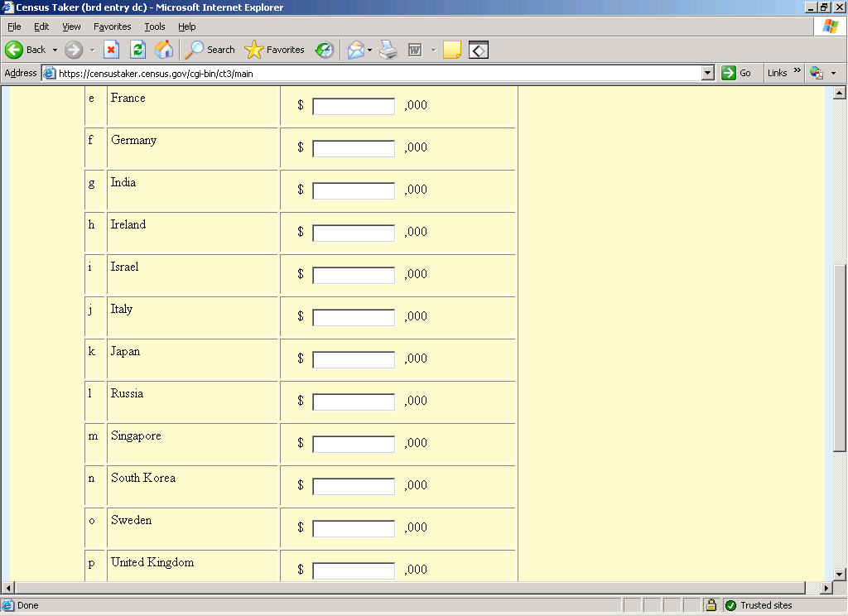Open the Favorites menu

(x=112, y=26)
